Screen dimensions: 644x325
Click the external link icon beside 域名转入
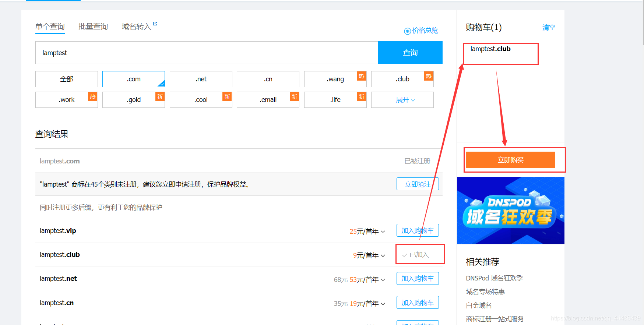coord(155,24)
